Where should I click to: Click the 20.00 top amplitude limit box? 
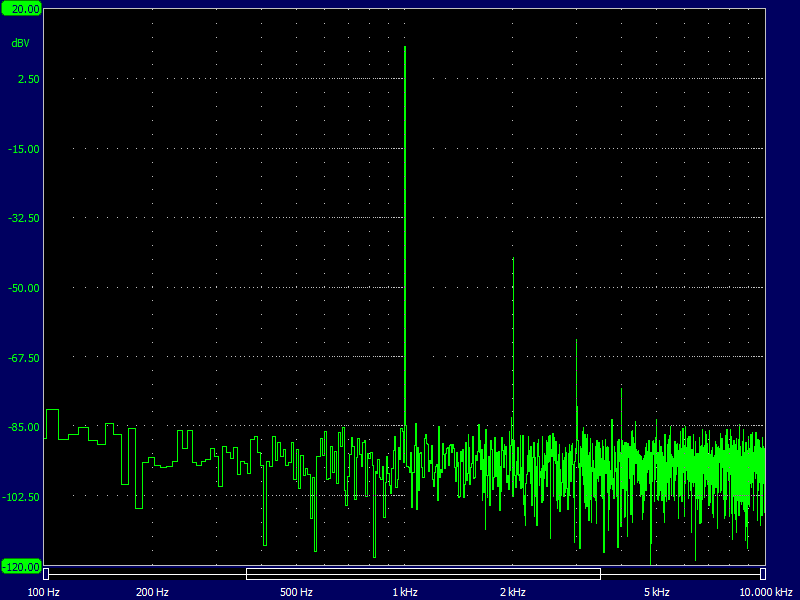point(21,9)
